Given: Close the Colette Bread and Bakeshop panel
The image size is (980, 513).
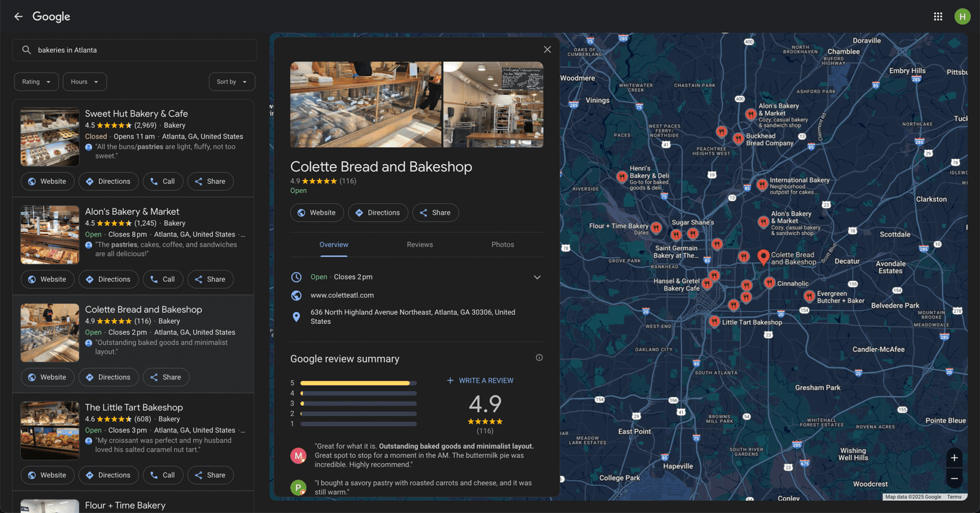Looking at the screenshot, I should 548,50.
